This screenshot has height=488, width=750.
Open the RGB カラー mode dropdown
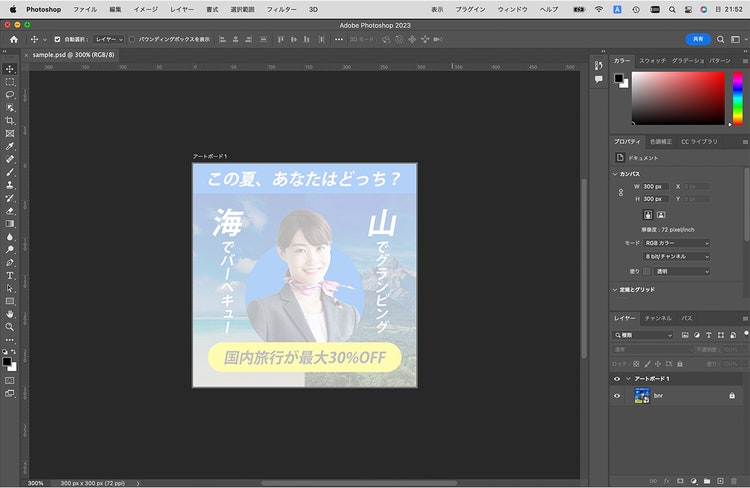pyautogui.click(x=676, y=243)
